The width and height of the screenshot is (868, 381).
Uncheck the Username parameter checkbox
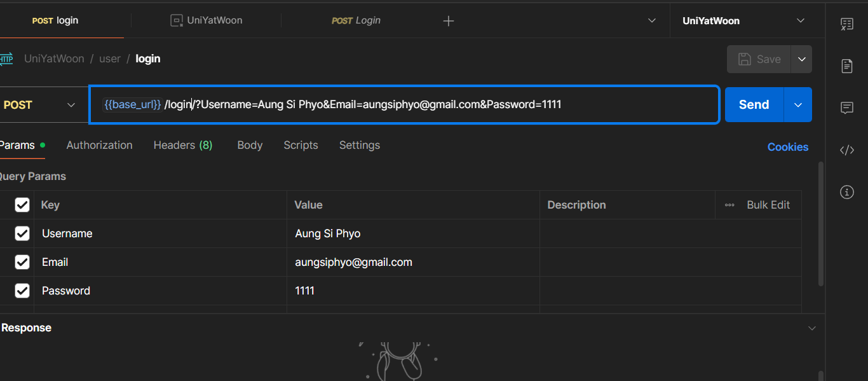(x=22, y=233)
